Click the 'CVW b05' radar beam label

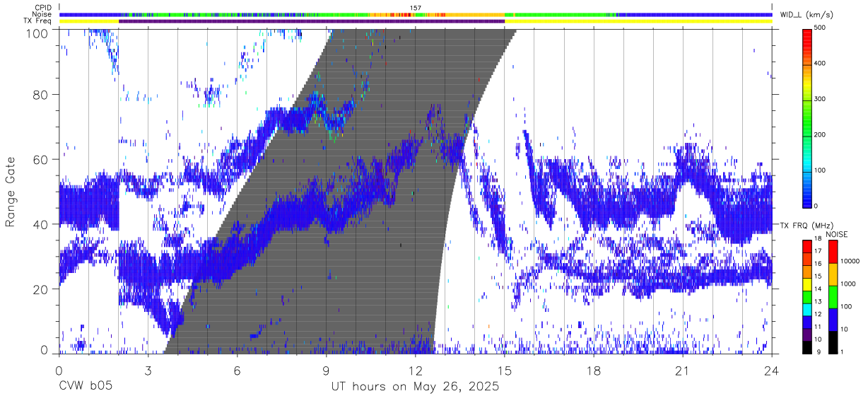point(85,387)
